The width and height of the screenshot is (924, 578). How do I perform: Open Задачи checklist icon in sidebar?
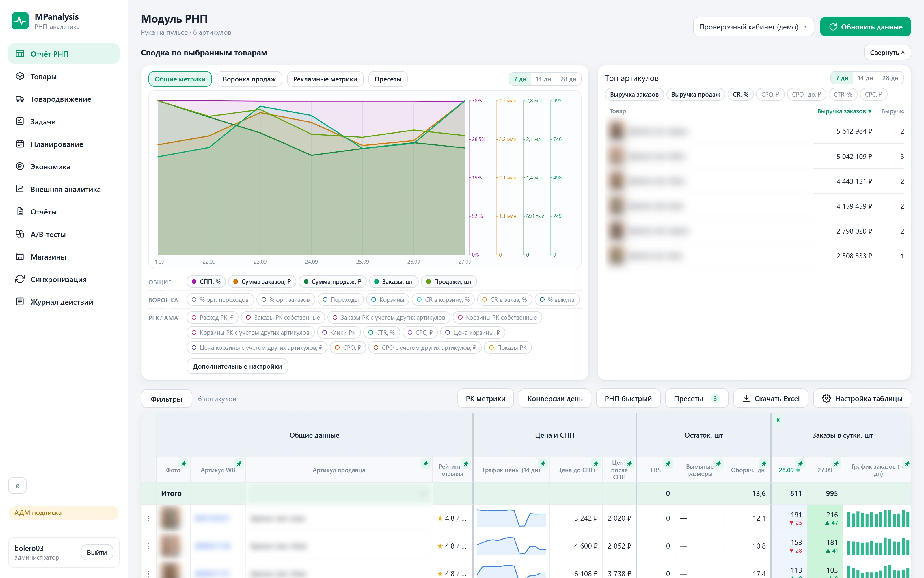coord(20,121)
